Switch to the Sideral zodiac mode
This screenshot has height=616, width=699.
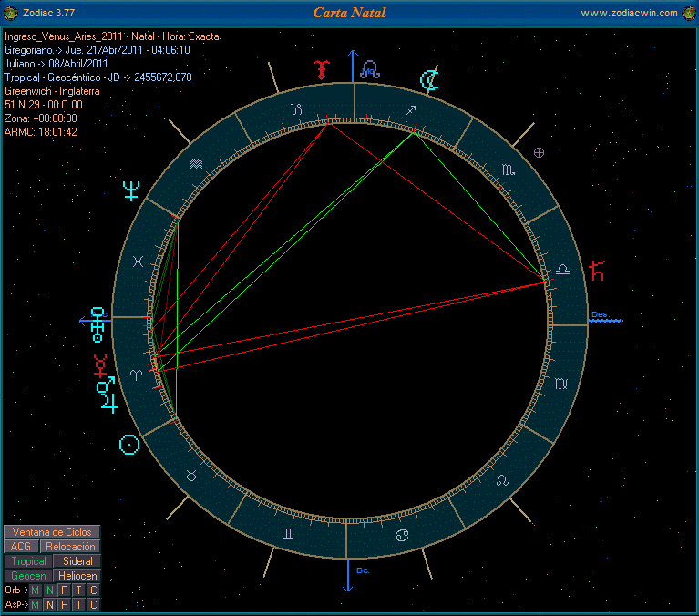tap(77, 561)
